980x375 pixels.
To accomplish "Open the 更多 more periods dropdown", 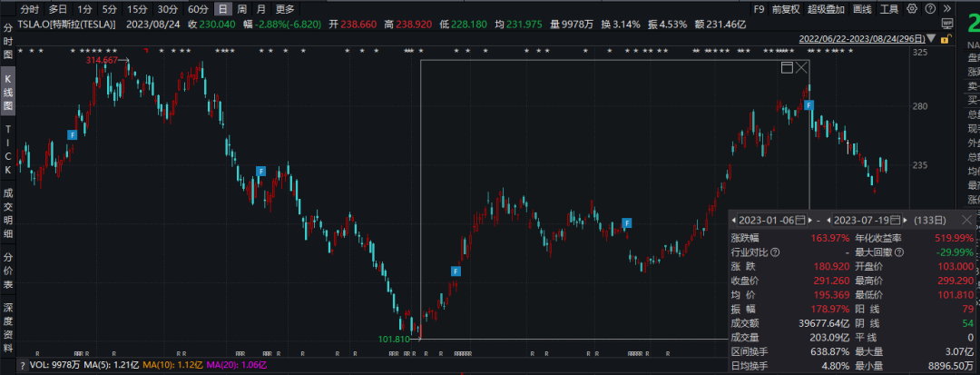I will click(285, 9).
